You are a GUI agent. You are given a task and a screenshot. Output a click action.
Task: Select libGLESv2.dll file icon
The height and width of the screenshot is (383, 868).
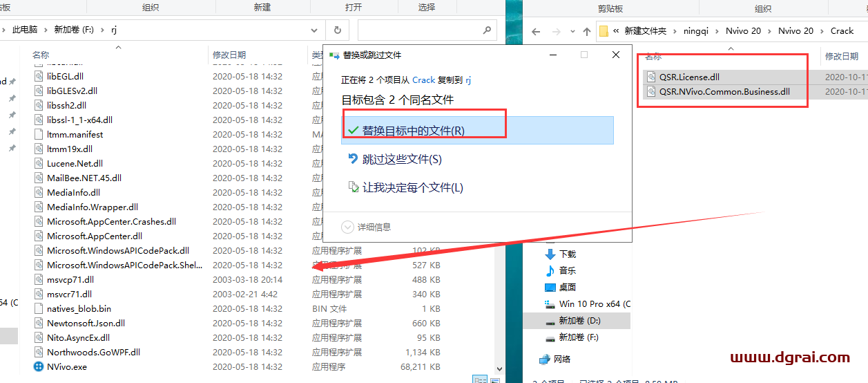click(x=39, y=91)
